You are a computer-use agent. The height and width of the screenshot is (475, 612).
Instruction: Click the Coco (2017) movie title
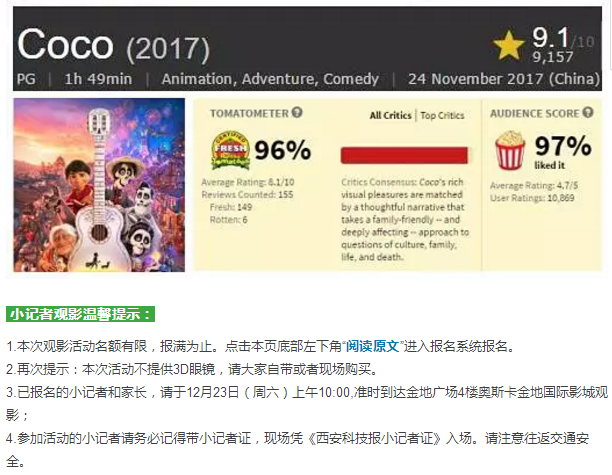114,45
